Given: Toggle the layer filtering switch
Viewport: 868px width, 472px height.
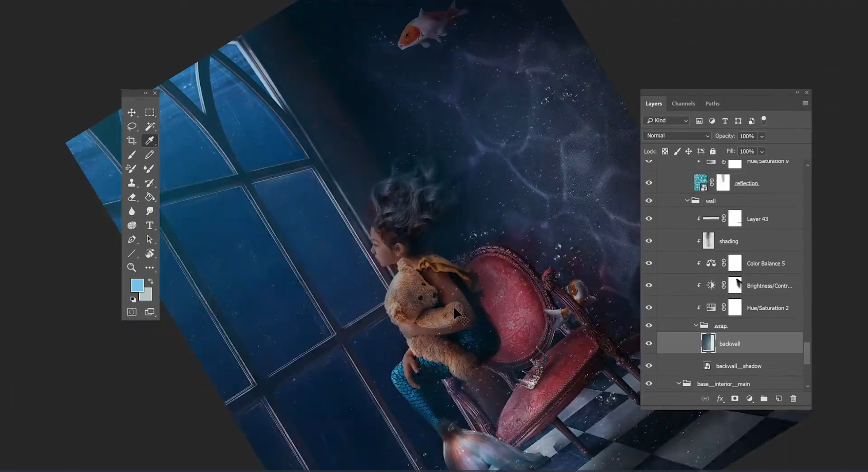Looking at the screenshot, I should (764, 120).
